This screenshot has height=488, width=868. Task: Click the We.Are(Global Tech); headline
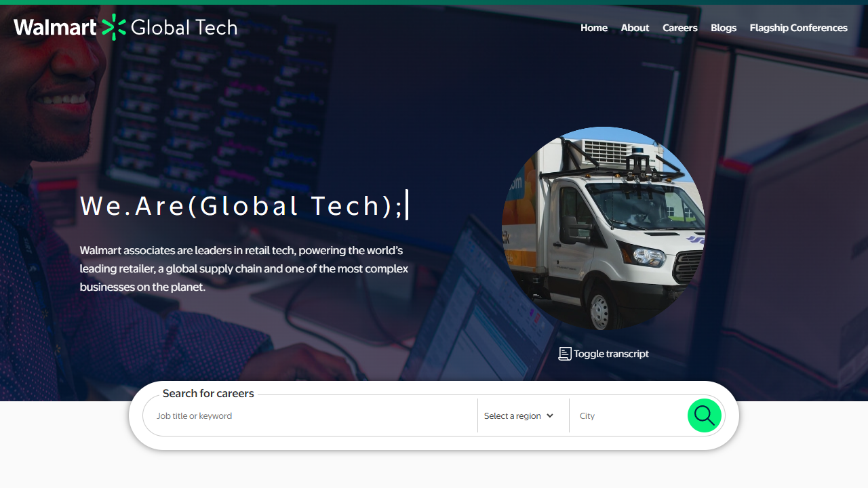coord(242,206)
